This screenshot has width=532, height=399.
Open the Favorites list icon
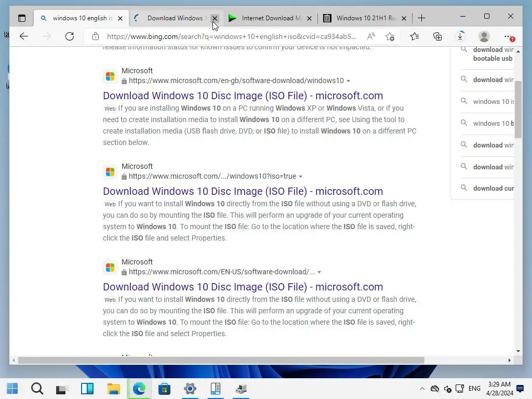(x=414, y=36)
